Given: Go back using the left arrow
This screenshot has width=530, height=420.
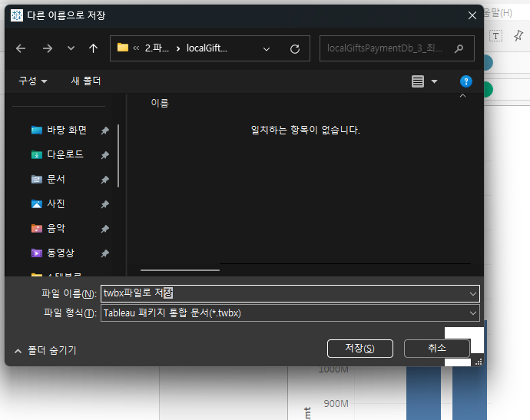Looking at the screenshot, I should 21,48.
